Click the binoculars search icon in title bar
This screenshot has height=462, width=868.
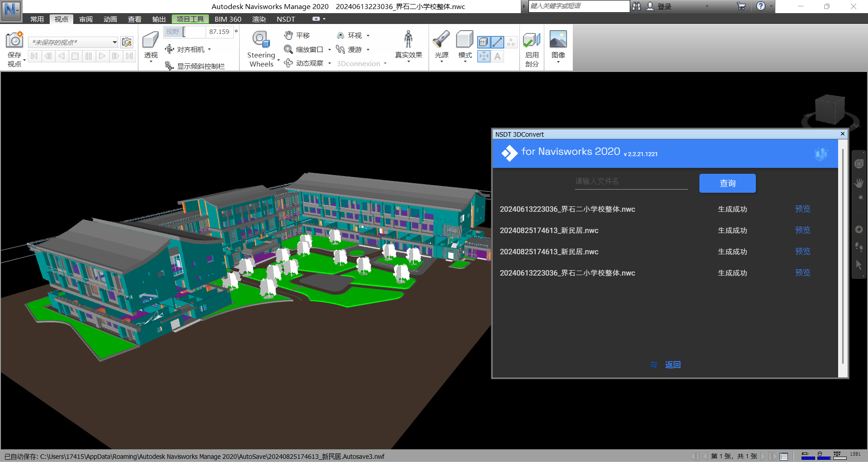click(x=637, y=6)
